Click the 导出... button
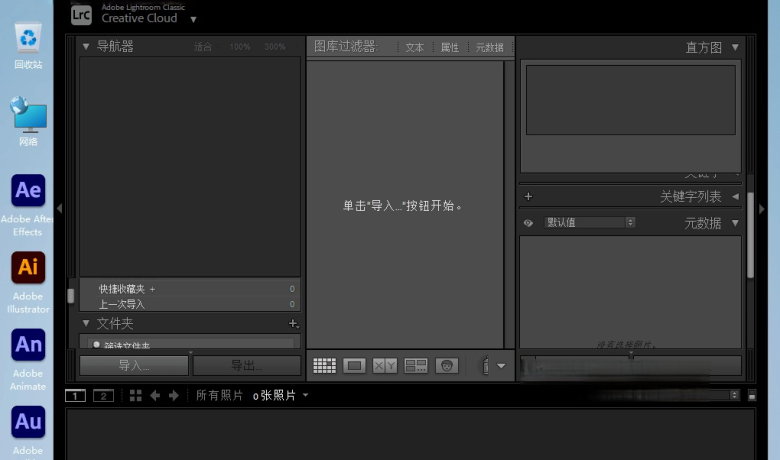 tap(246, 366)
